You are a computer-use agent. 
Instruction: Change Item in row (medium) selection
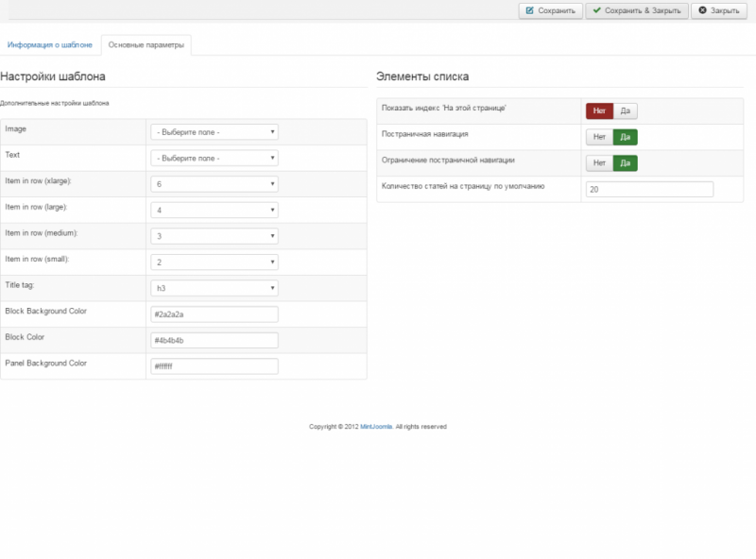(214, 236)
